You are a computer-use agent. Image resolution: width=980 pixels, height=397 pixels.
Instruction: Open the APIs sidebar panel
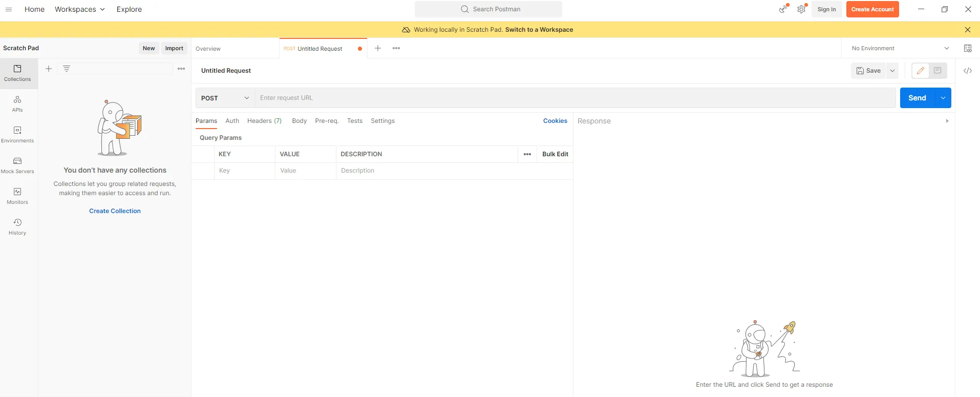click(x=17, y=104)
